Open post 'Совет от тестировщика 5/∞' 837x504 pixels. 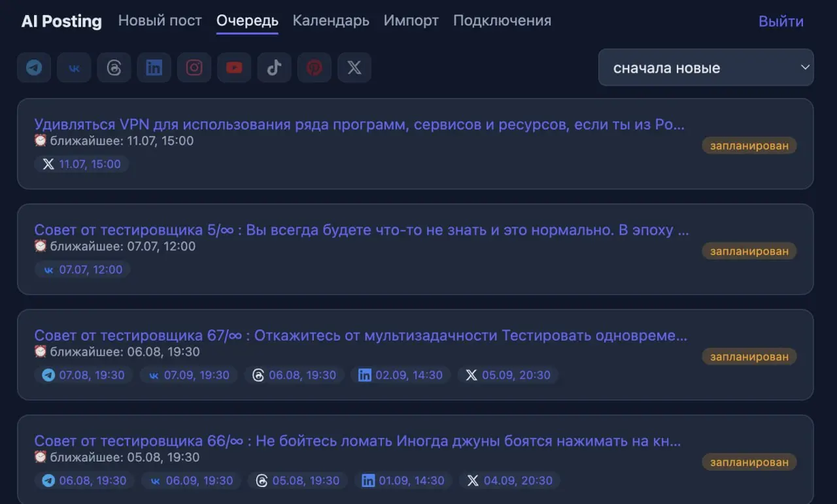tap(362, 230)
